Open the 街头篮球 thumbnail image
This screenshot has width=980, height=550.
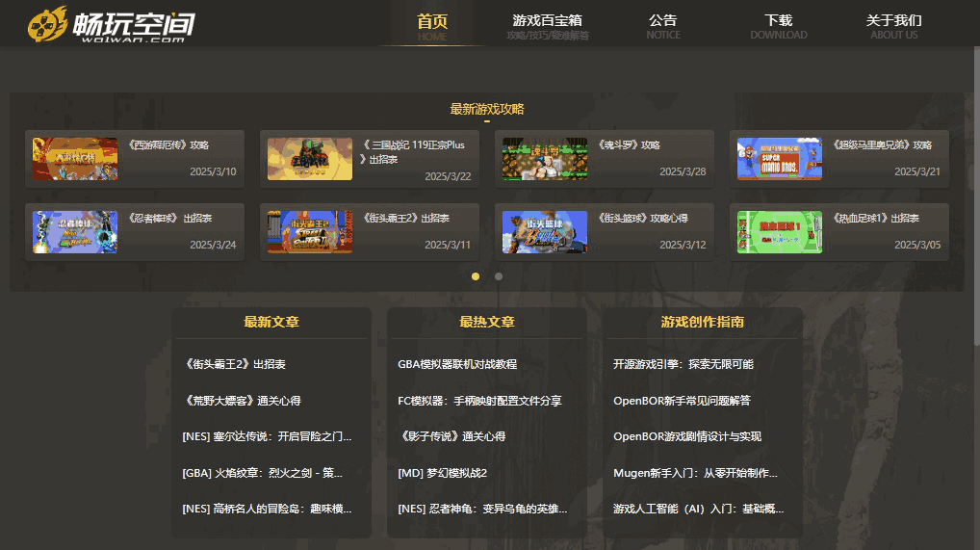pyautogui.click(x=545, y=232)
